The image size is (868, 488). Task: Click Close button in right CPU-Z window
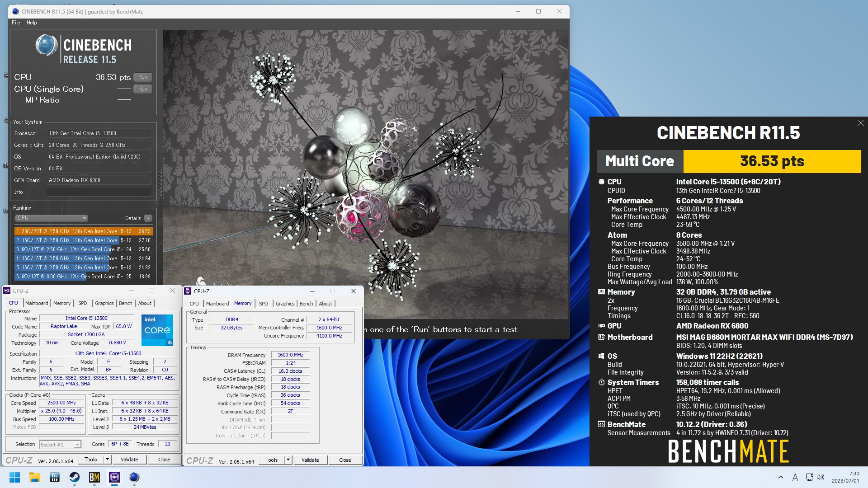(x=345, y=460)
